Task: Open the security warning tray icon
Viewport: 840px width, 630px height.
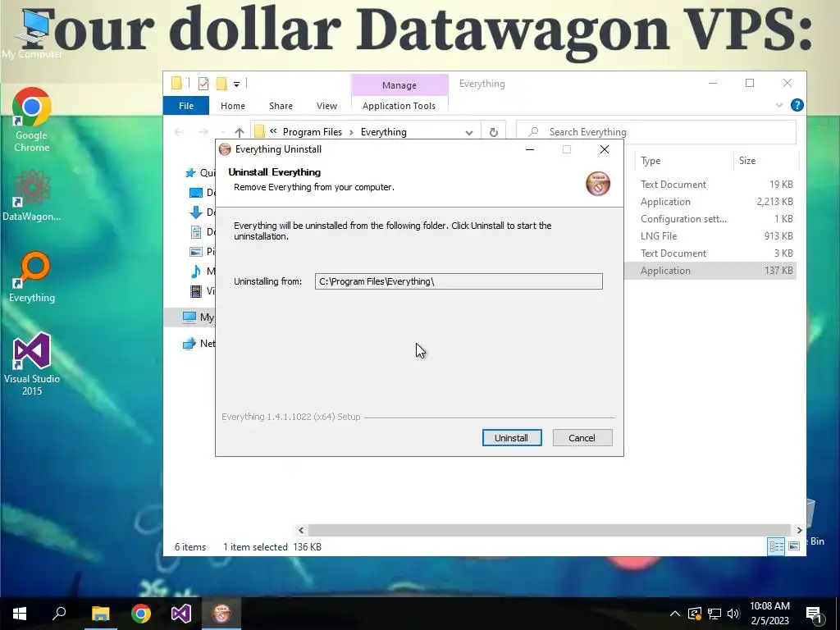Action: pyautogui.click(x=695, y=614)
